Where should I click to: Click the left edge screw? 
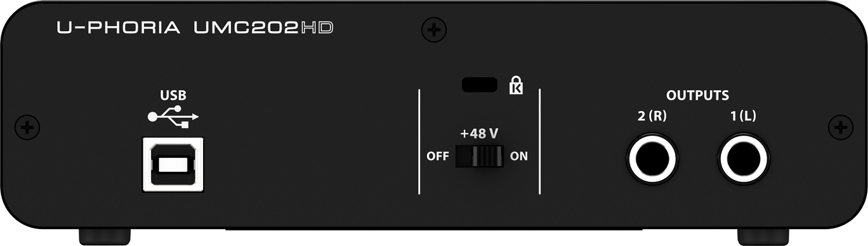pos(25,126)
